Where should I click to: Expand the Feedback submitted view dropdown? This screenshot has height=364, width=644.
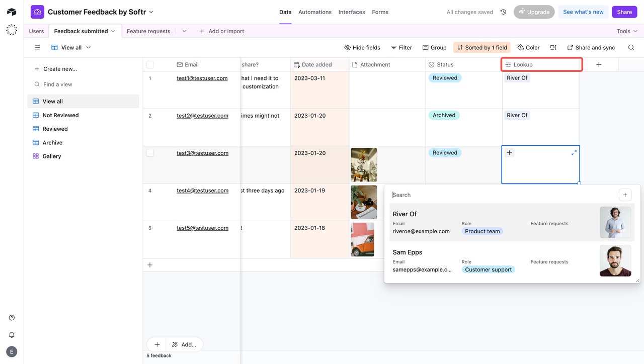pos(112,31)
